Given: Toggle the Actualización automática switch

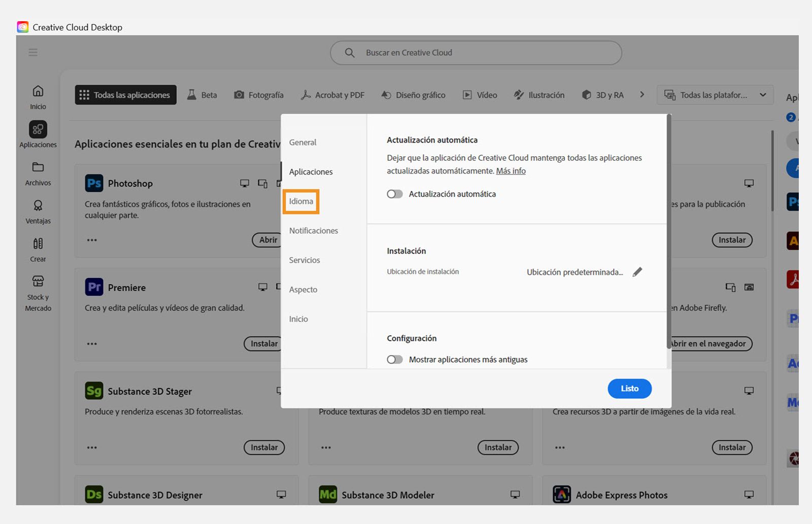Looking at the screenshot, I should point(395,194).
